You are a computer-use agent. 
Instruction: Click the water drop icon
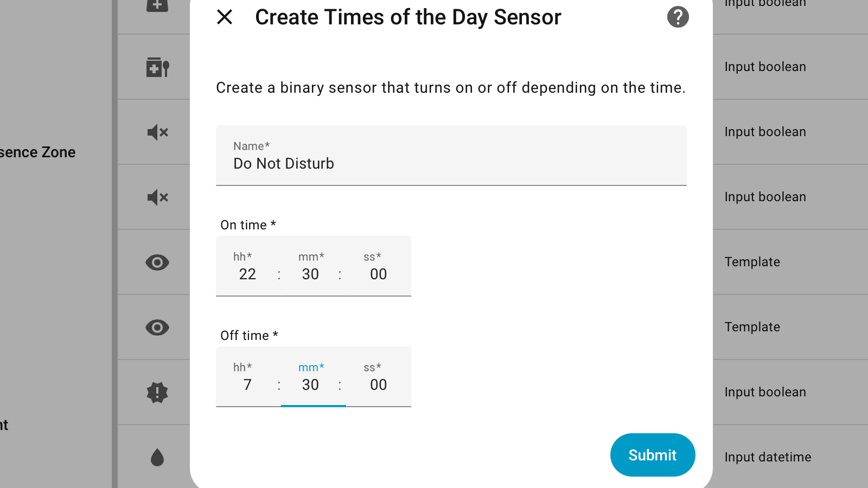point(157,458)
